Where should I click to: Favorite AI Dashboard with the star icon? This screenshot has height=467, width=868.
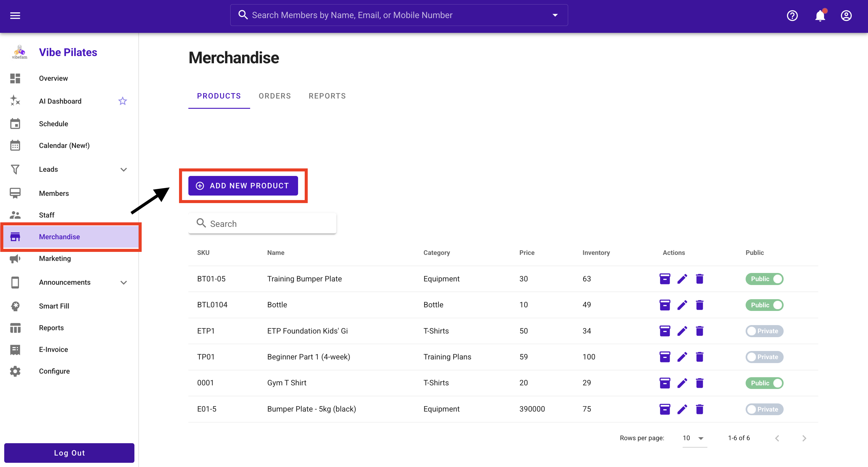click(123, 101)
